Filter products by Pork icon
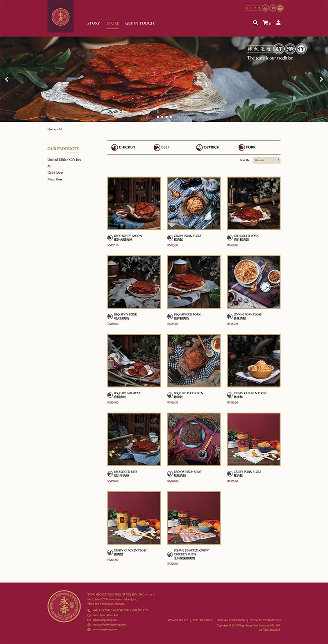Viewport: 328px width, 644px height. tap(242, 147)
